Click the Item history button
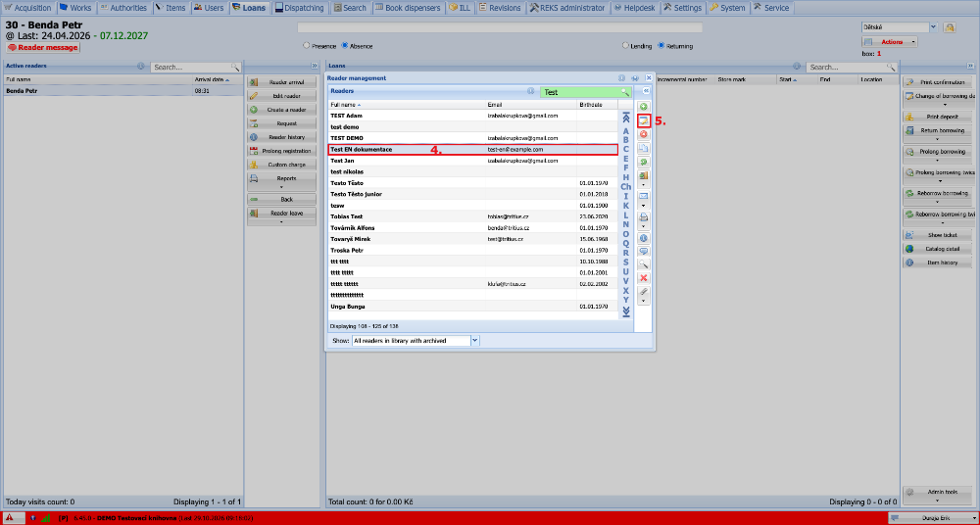 click(x=938, y=262)
